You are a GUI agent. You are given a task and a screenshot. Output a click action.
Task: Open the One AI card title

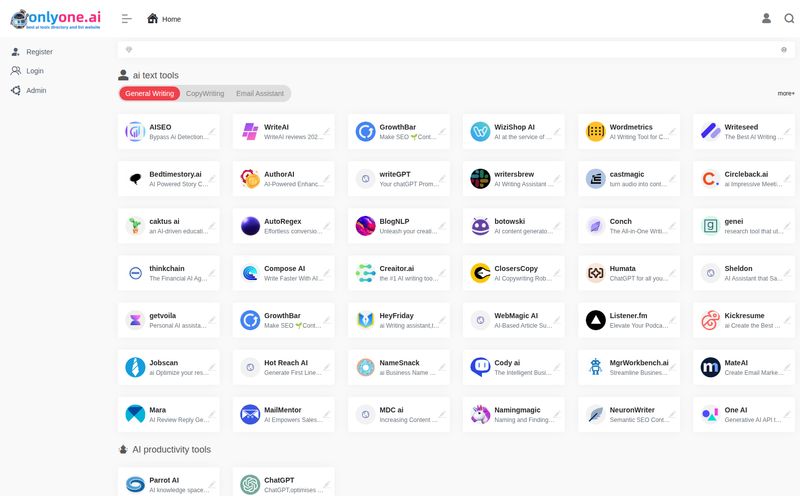click(x=736, y=410)
